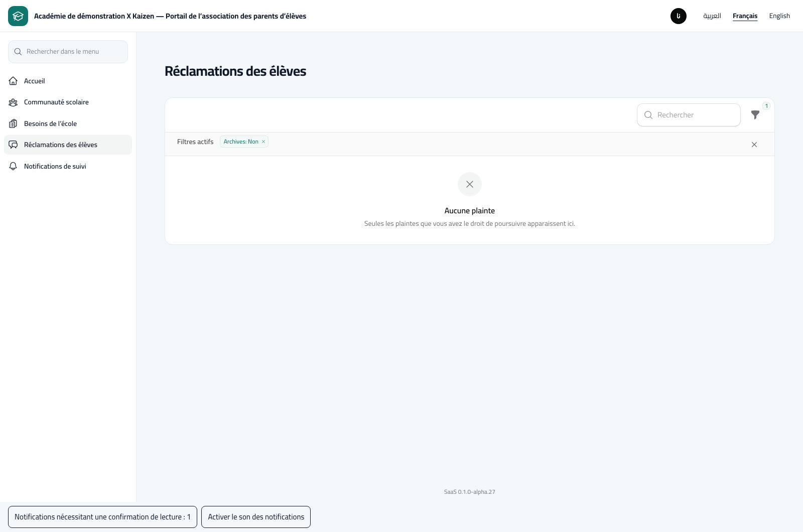Open Accueil from the sidebar
803x532 pixels.
pyautogui.click(x=68, y=81)
